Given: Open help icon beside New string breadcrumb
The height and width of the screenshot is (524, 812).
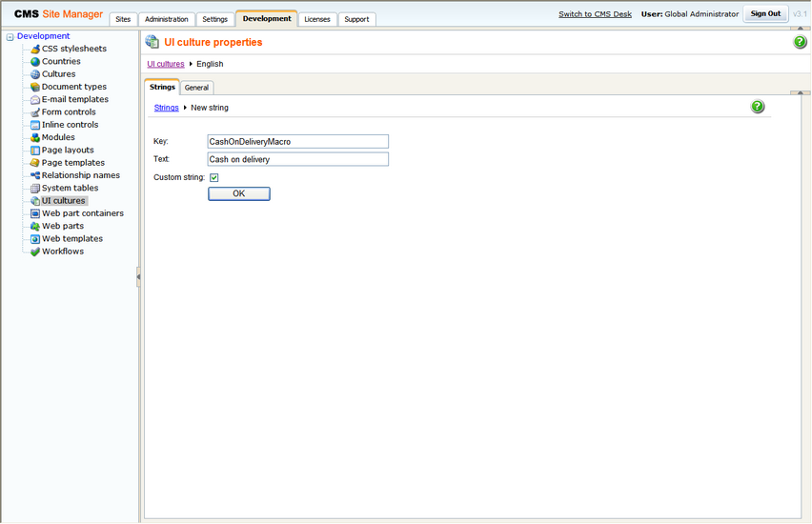Looking at the screenshot, I should click(x=758, y=107).
